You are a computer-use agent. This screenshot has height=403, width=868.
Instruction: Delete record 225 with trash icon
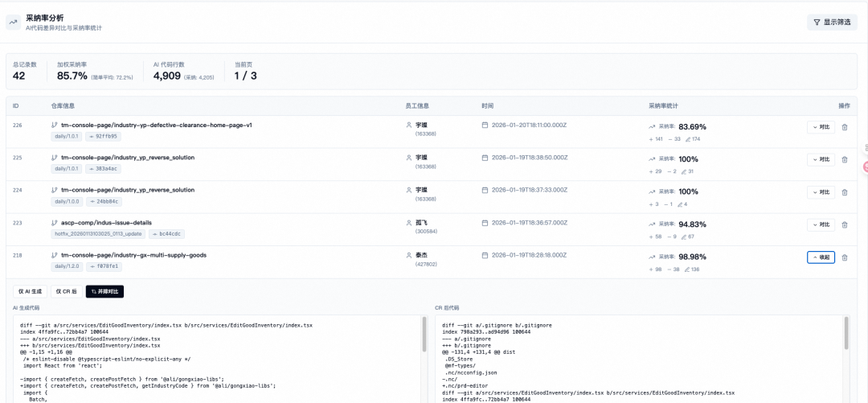(x=844, y=159)
